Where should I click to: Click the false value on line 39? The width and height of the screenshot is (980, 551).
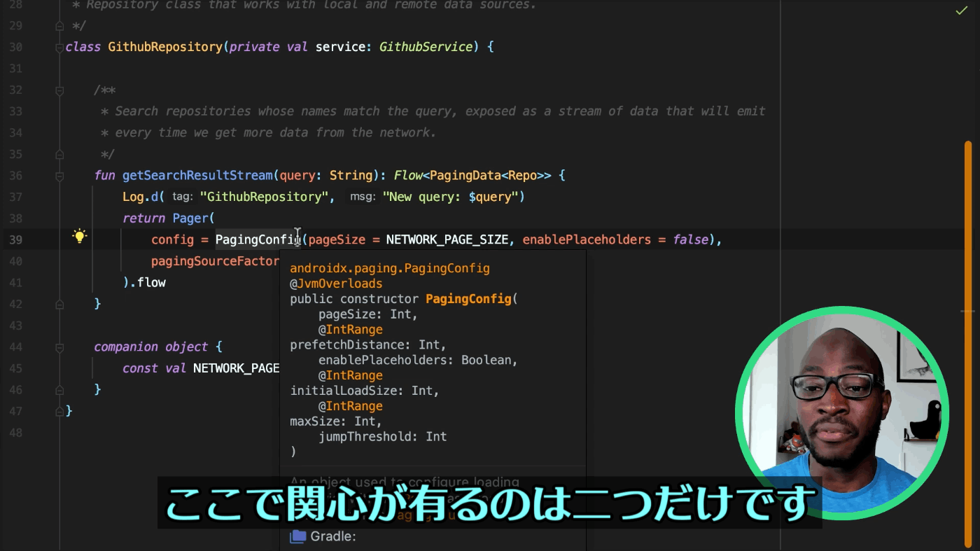691,239
